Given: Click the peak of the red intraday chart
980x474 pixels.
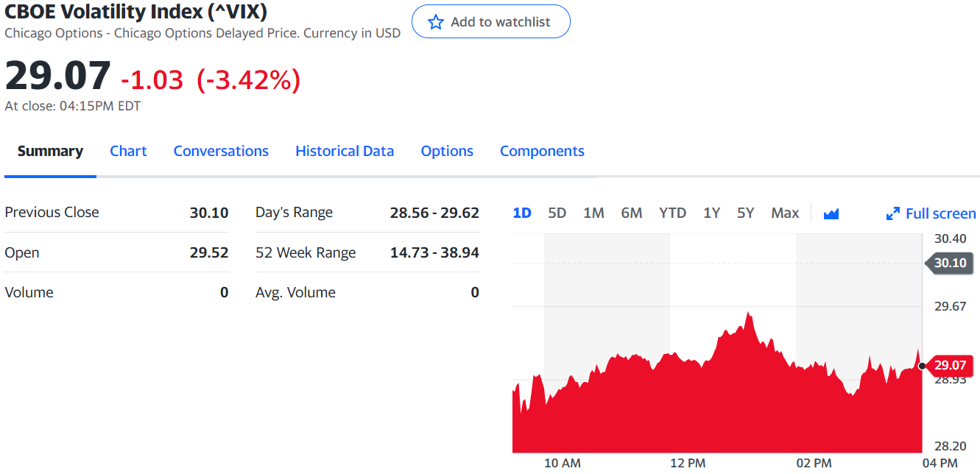Looking at the screenshot, I should [x=749, y=314].
